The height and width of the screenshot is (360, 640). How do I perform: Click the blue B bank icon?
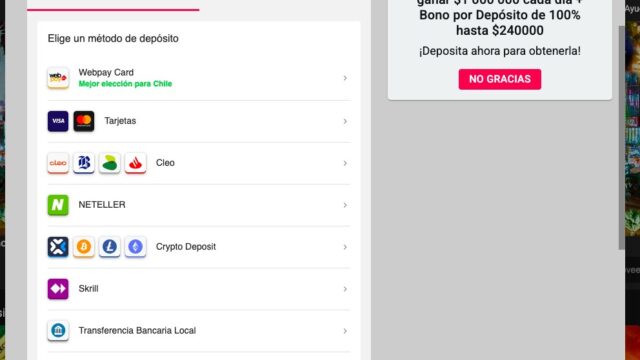coord(84,163)
